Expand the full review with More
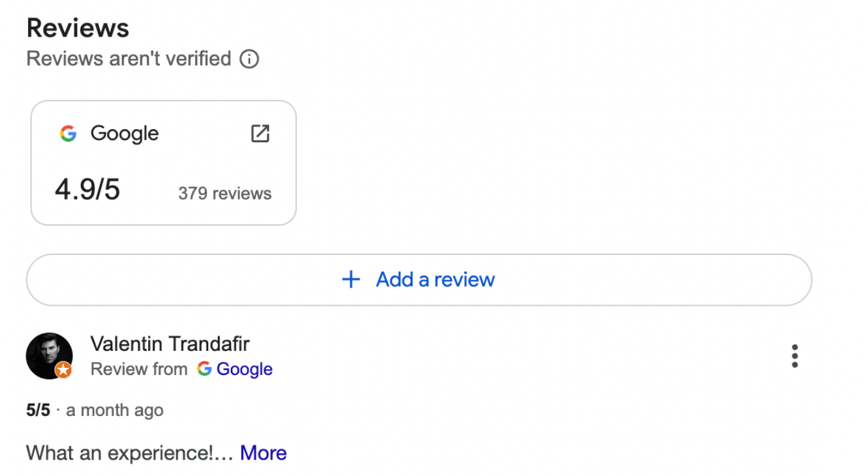868x476 pixels. click(263, 453)
